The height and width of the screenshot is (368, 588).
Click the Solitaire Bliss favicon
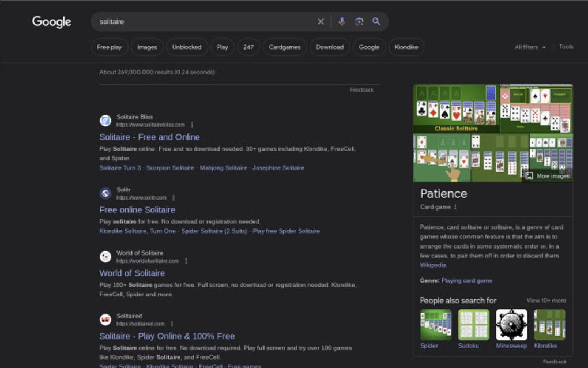tap(105, 121)
